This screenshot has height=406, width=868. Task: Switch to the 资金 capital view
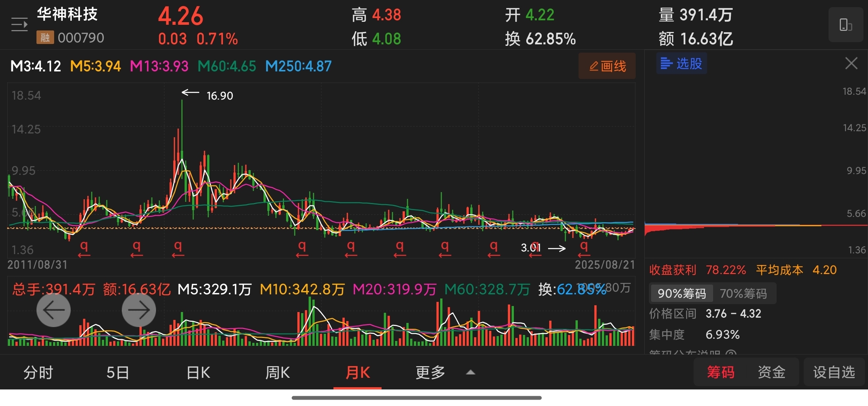tap(772, 372)
